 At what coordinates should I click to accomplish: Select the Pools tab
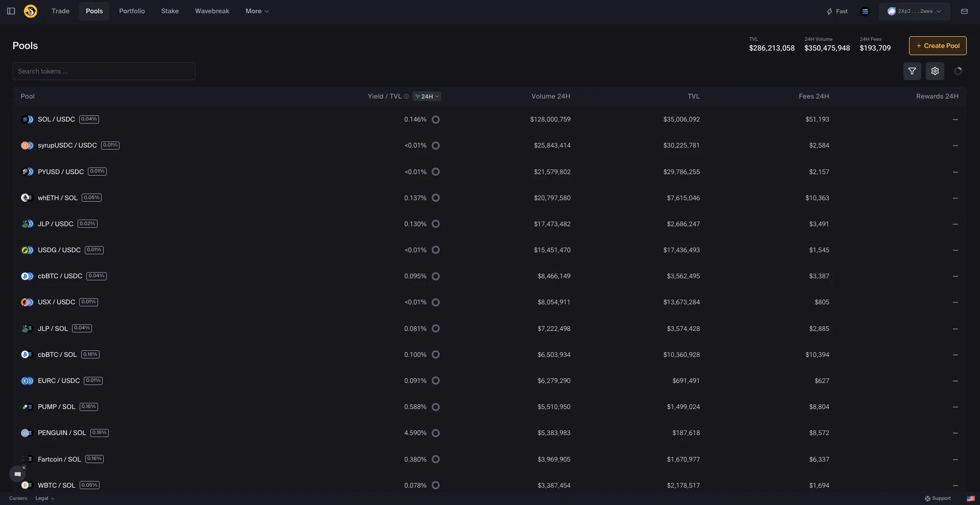pos(94,11)
